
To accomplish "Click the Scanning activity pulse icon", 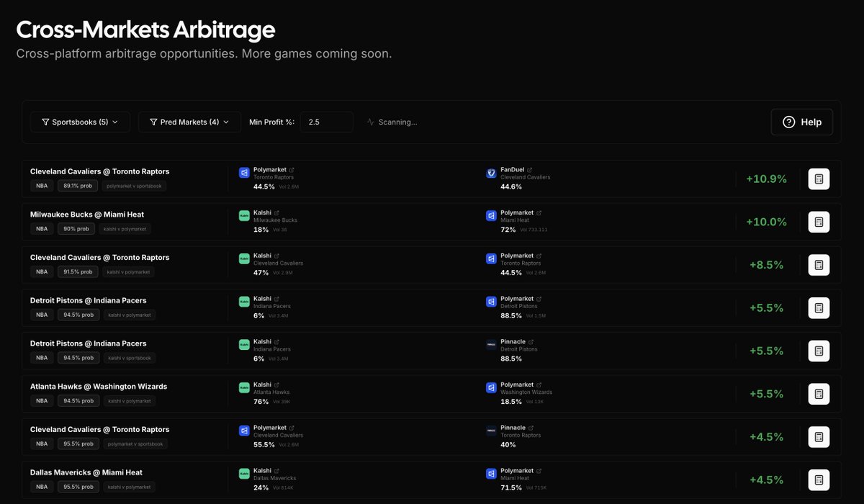I will click(370, 122).
